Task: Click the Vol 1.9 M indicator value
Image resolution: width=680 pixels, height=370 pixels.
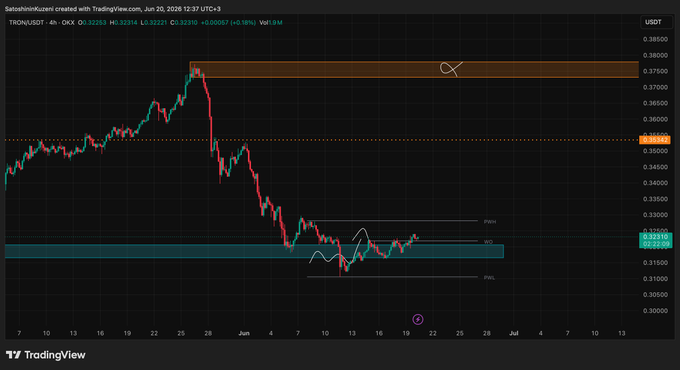Action: coord(271,23)
